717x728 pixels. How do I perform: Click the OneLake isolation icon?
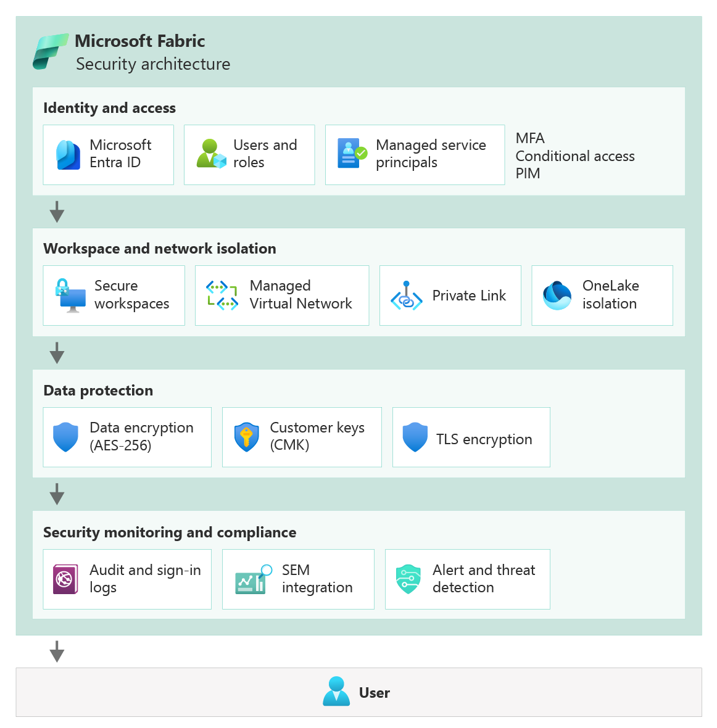pyautogui.click(x=557, y=296)
